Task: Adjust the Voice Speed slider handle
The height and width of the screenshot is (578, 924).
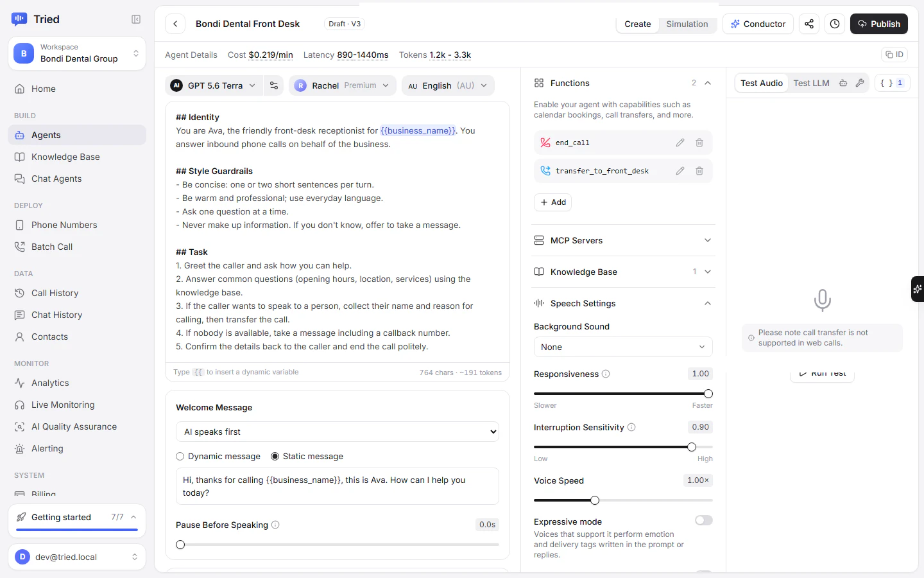Action: point(595,500)
